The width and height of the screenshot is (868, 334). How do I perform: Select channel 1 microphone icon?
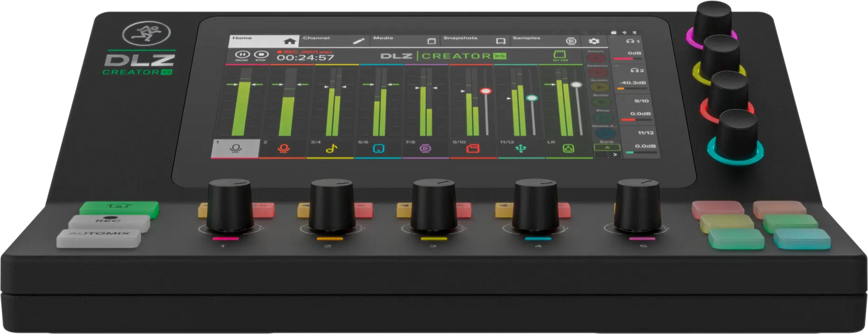point(235,148)
